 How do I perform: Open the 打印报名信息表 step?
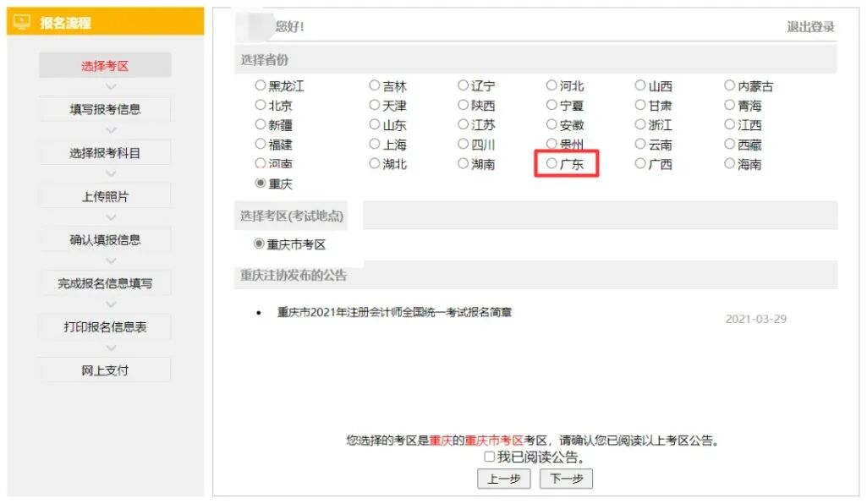105,326
